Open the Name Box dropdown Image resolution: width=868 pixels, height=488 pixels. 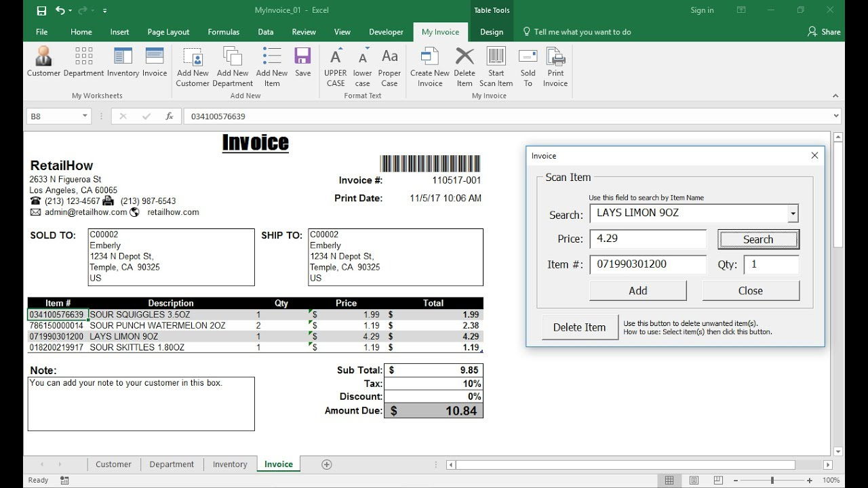point(85,115)
